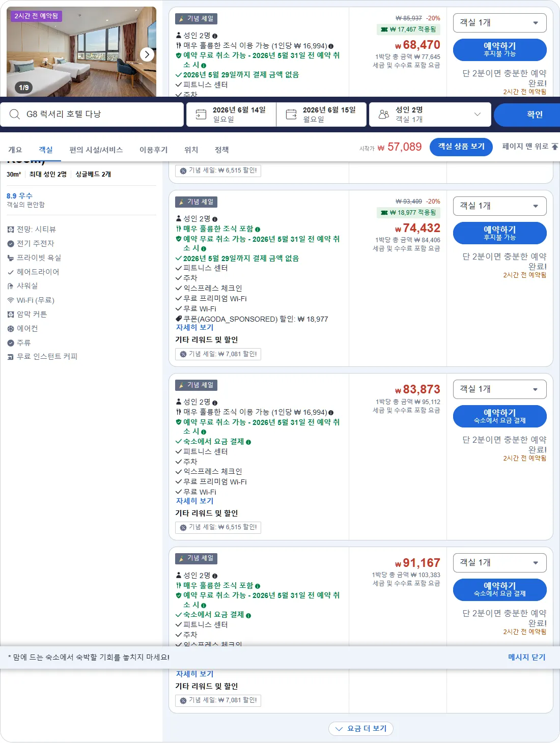Open 자세히 보기 in the ₩74,432 offer
This screenshot has width=560, height=743.
(x=194, y=328)
